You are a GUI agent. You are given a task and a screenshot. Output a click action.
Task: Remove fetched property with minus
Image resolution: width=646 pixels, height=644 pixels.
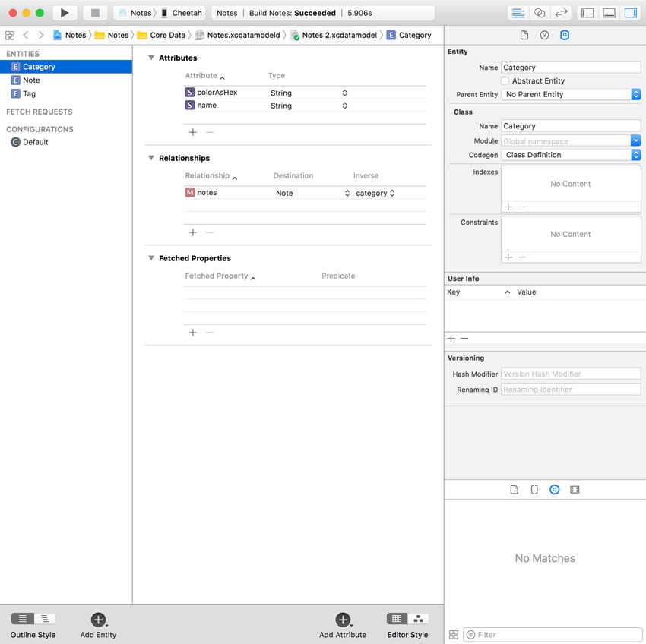[210, 333]
